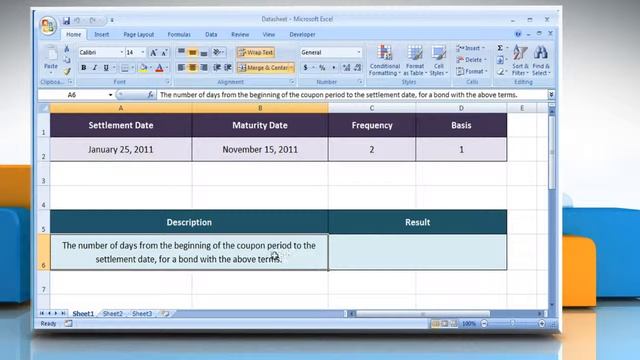640x360 pixels.
Task: Click the Insert cells button
Action: point(471,48)
